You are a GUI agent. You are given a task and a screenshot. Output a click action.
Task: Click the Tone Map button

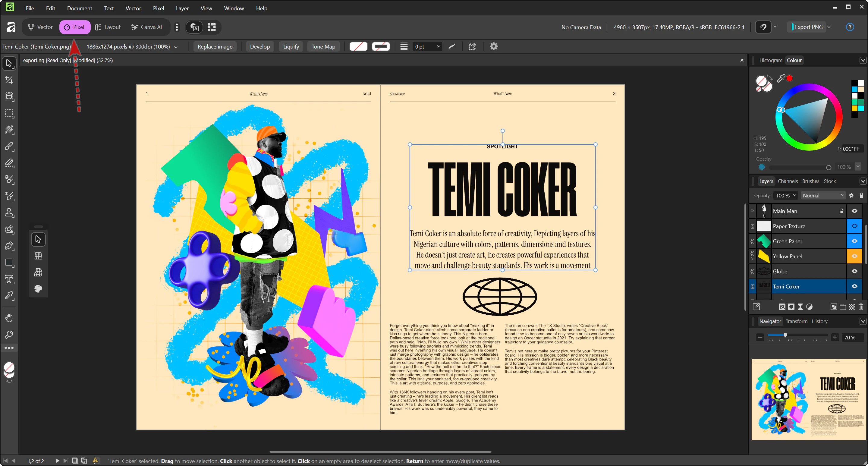[323, 46]
